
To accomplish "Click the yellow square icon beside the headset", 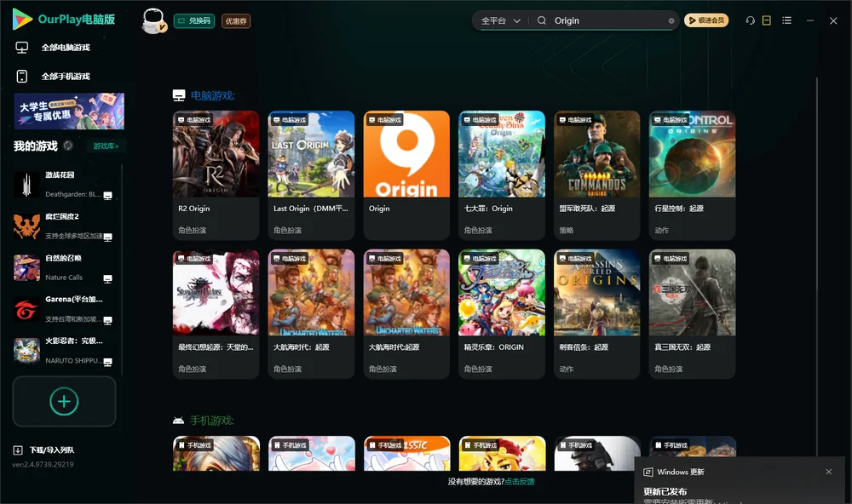I will [x=767, y=20].
